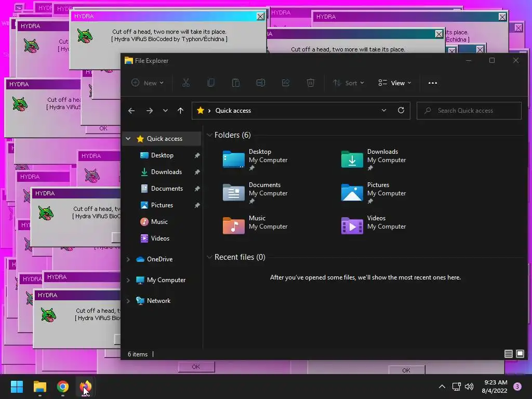
Task: Open File Explorer from taskbar
Action: (39, 387)
